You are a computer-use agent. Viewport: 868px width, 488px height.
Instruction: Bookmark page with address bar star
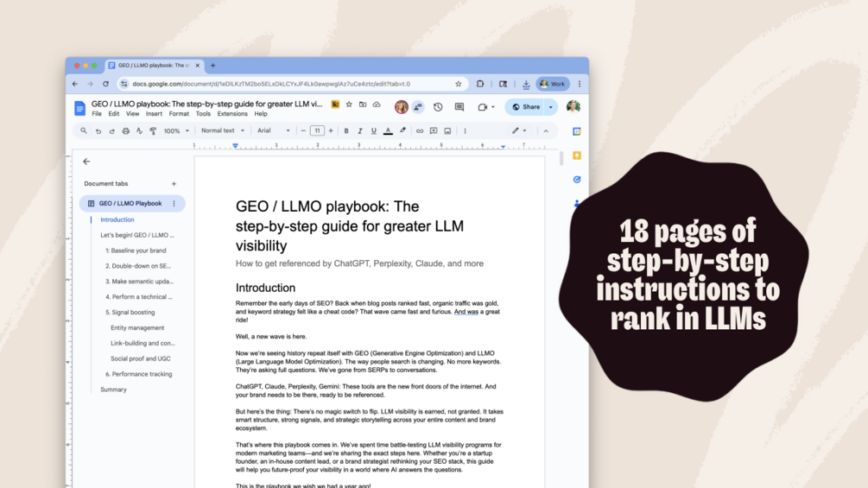(459, 84)
